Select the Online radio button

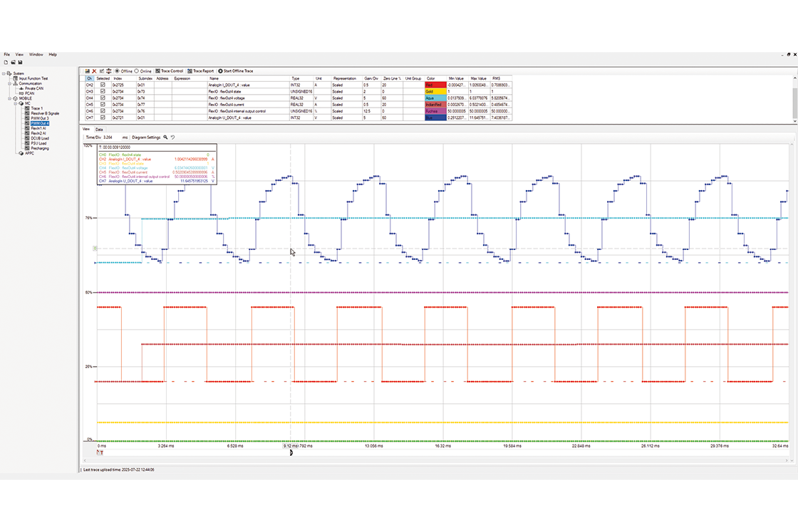pyautogui.click(x=136, y=71)
